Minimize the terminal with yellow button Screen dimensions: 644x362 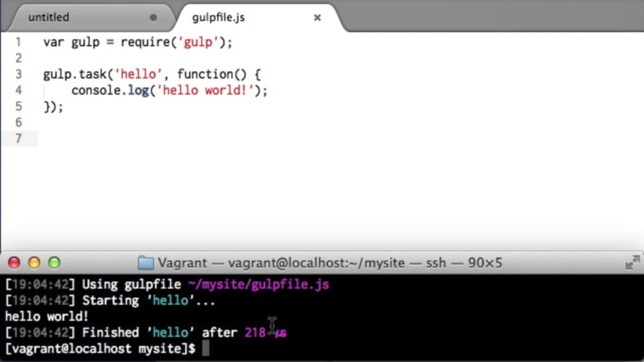pos(34,263)
